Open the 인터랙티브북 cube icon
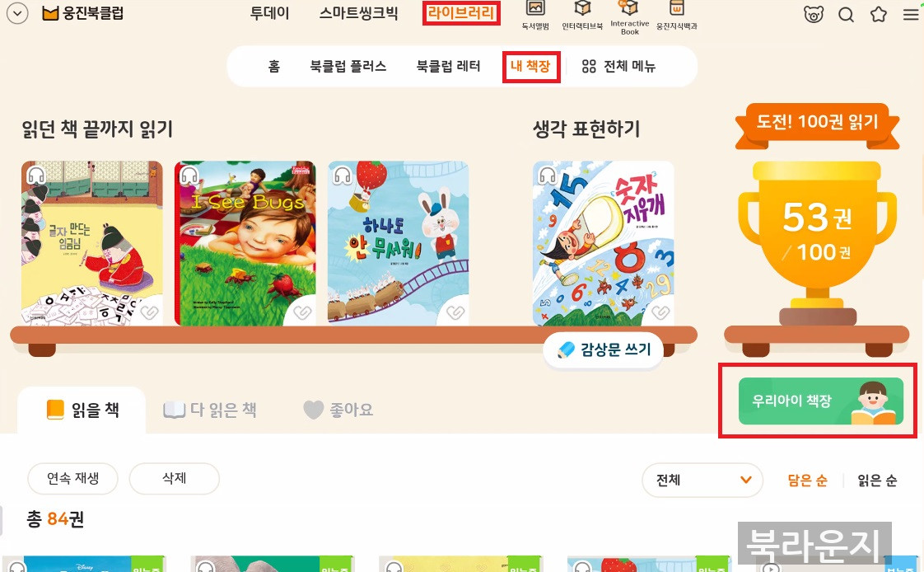The image size is (924, 572). 582,16
